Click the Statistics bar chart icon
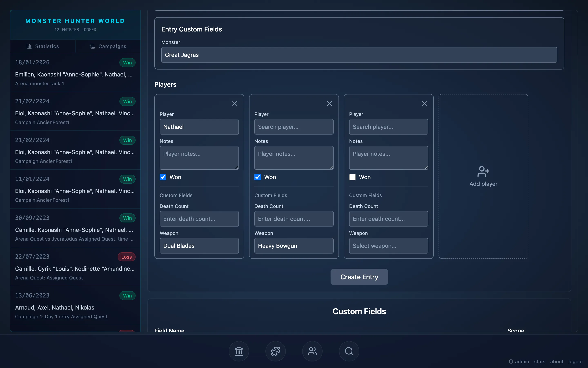 29,46
